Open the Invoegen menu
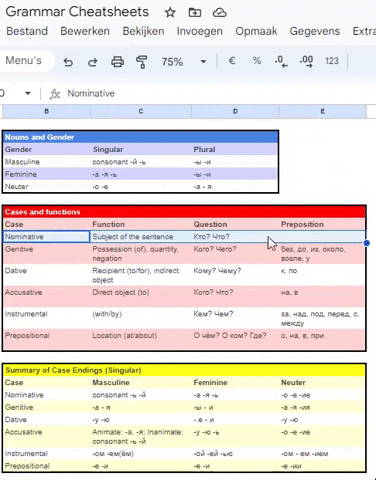Screen dimensions: 376x480 (200, 31)
